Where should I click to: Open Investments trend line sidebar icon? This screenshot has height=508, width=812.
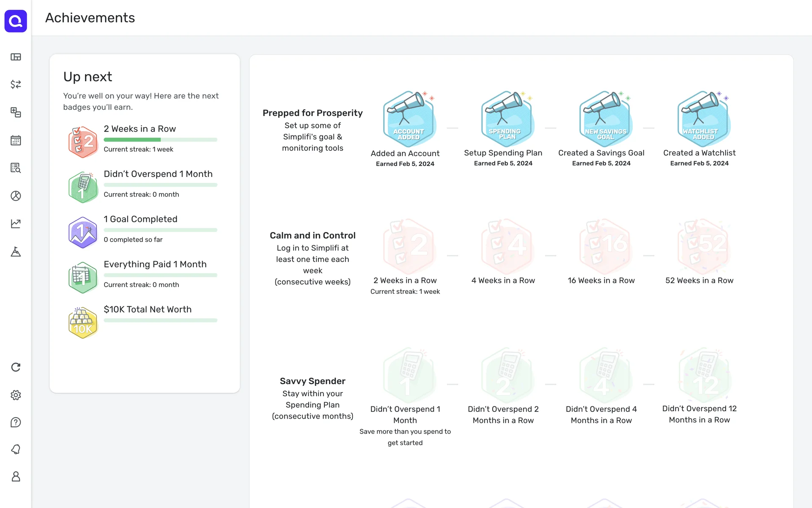coord(16,224)
